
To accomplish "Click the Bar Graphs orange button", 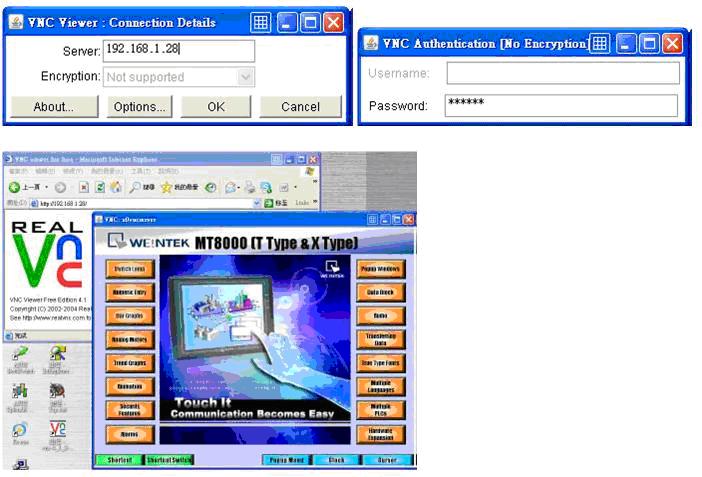I will point(130,316).
